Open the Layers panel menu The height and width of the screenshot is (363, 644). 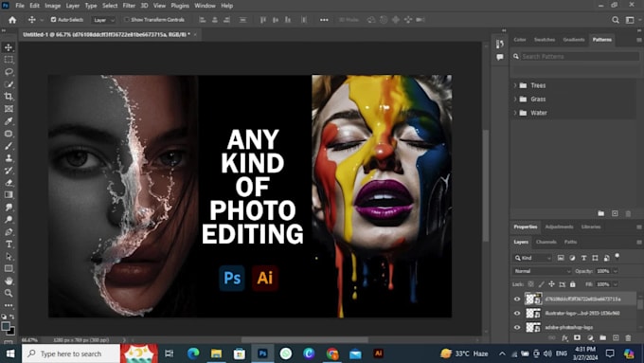[x=638, y=242]
